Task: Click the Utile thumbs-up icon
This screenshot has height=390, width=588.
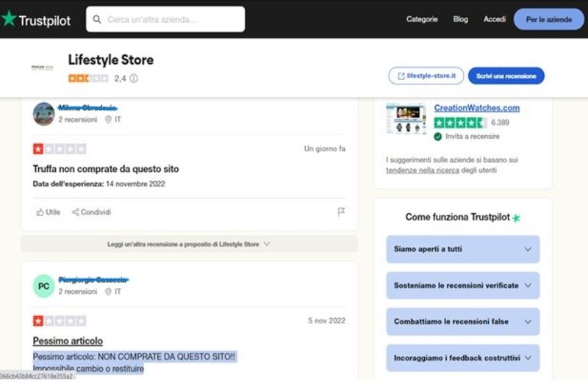Action: coord(40,212)
